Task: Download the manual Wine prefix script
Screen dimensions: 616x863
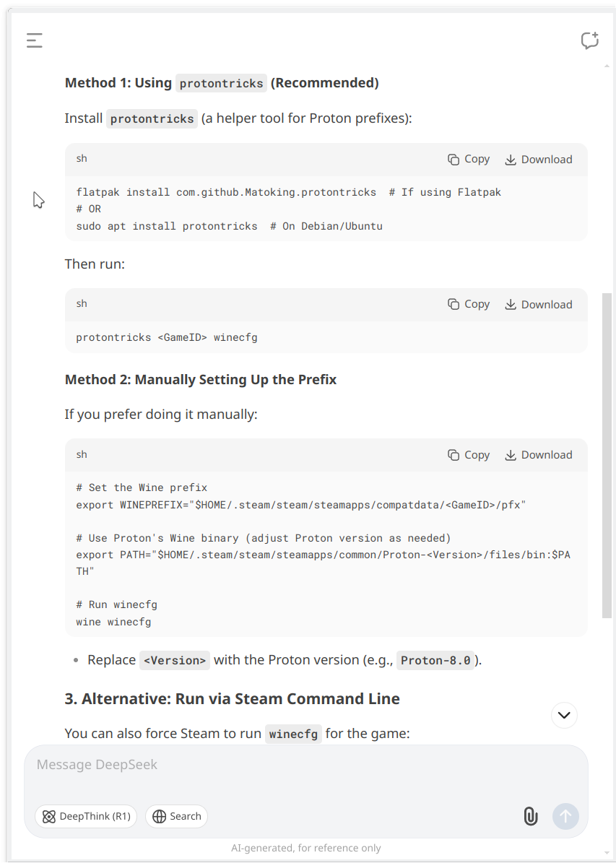Action: pos(538,455)
